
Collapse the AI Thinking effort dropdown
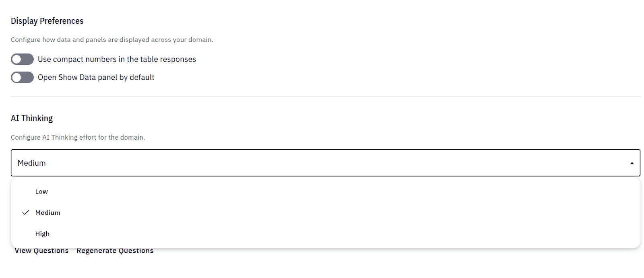pyautogui.click(x=631, y=163)
